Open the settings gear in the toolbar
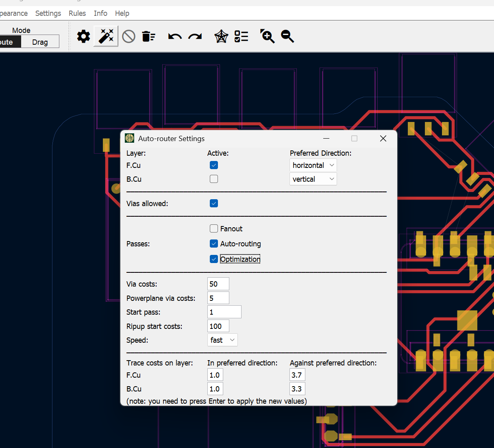 [83, 36]
